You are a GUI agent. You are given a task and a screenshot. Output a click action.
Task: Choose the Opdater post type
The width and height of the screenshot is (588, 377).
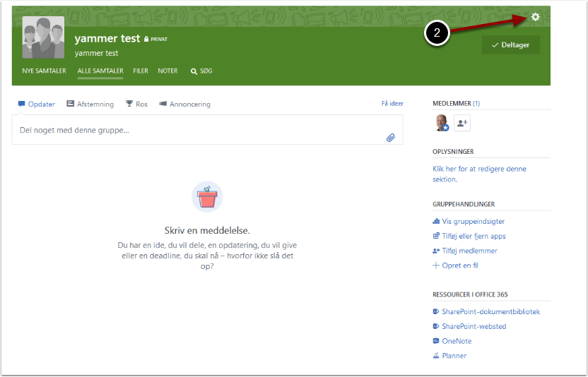[x=37, y=104]
